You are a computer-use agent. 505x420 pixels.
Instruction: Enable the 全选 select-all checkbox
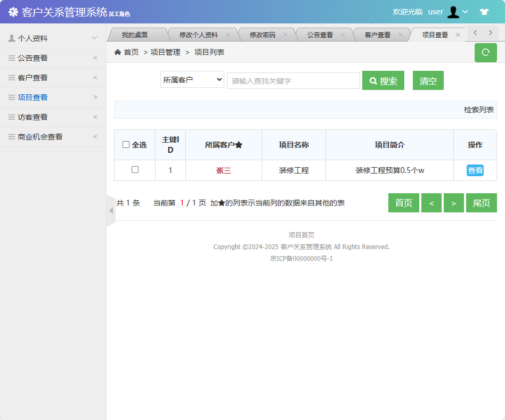[x=125, y=144]
